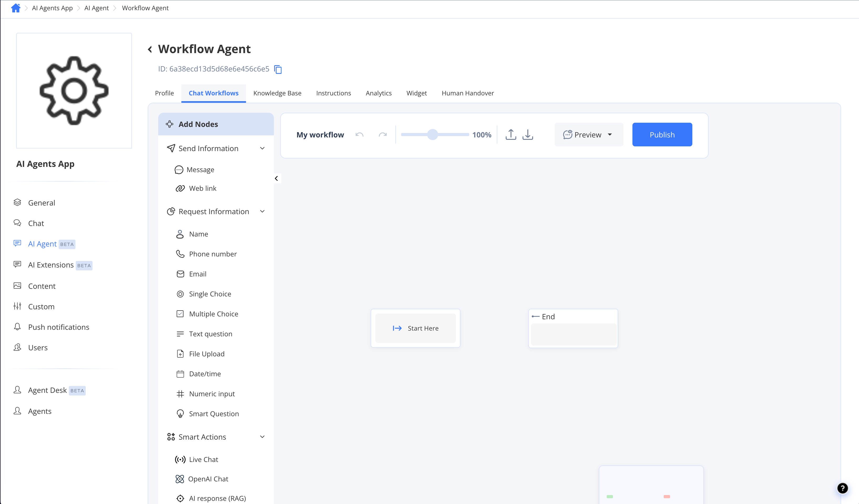
Task: Undo the last workflow change
Action: coord(359,135)
